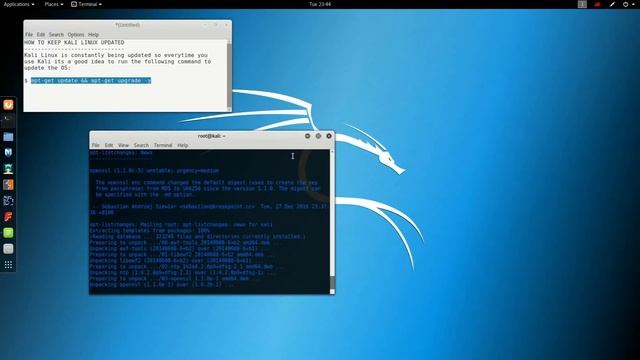Show all applications grid
This screenshot has height=360, width=640.
[8, 265]
